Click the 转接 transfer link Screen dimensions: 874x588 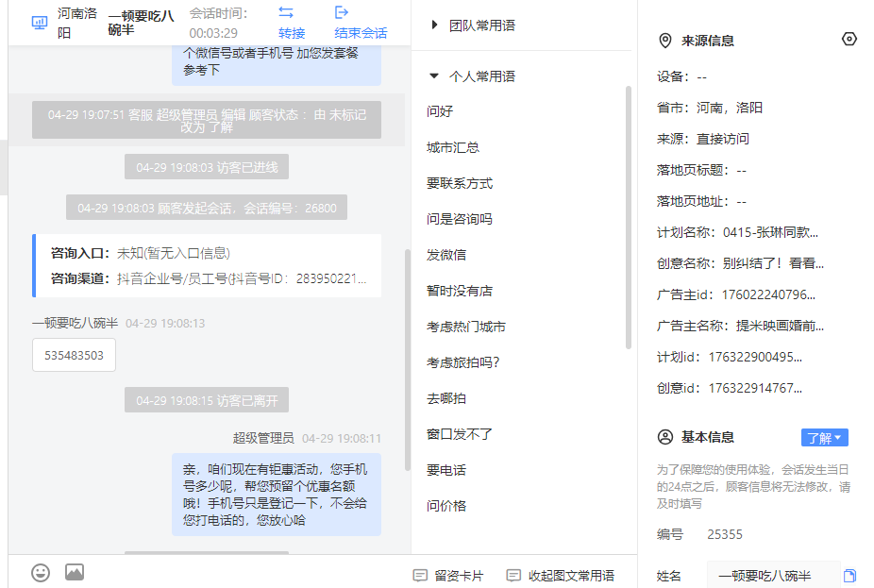(x=292, y=33)
